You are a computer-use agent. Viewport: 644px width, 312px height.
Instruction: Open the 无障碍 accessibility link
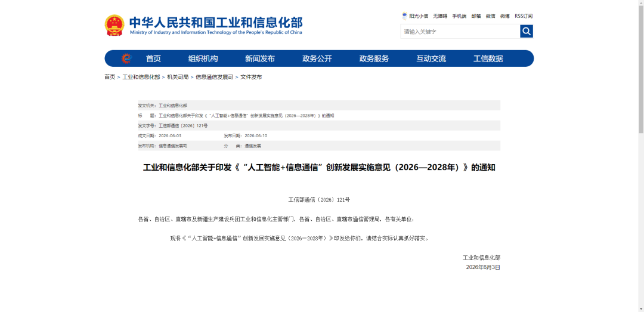[440, 16]
